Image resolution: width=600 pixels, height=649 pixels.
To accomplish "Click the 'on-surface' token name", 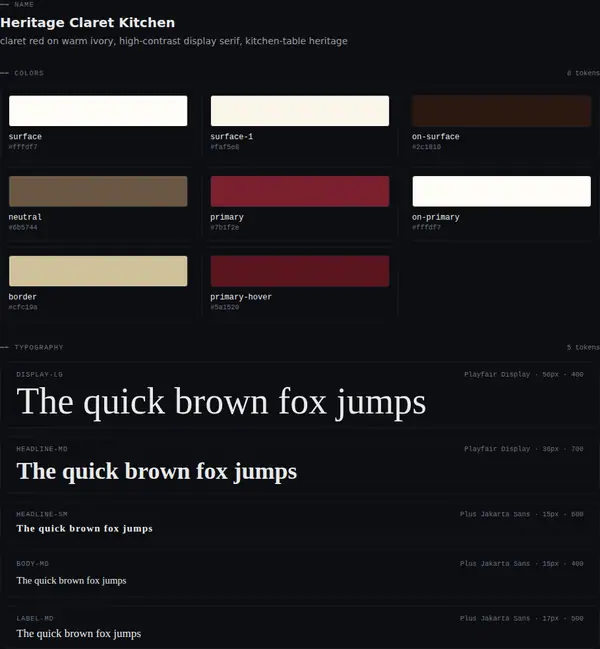I will pyautogui.click(x=436, y=137).
